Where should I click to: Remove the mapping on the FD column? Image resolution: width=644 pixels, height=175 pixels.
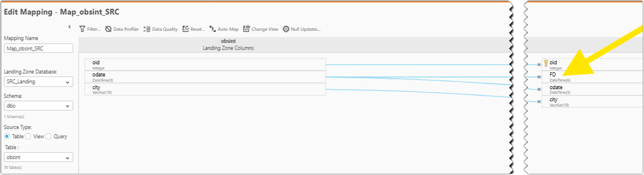(x=539, y=76)
